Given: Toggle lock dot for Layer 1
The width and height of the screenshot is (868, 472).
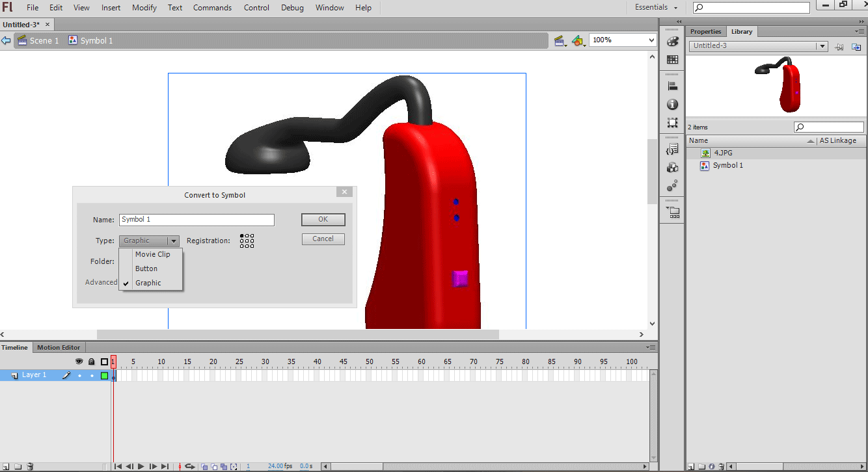Looking at the screenshot, I should coord(92,376).
